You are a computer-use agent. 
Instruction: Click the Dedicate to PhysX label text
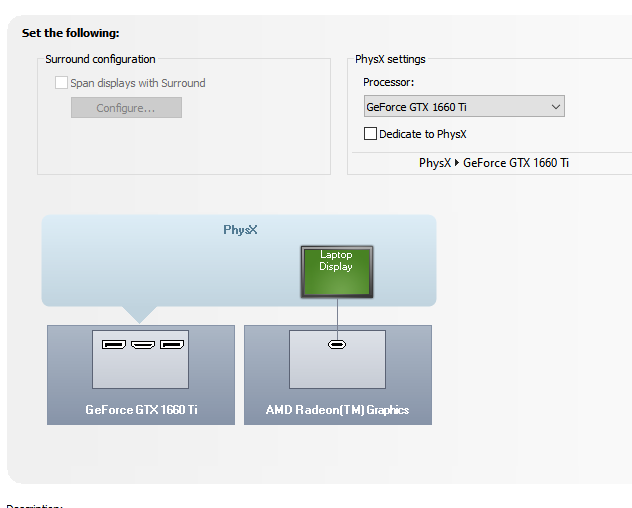tap(422, 134)
